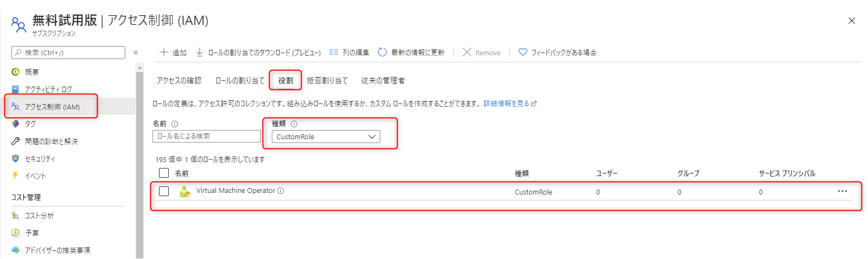The height and width of the screenshot is (259, 868).
Task: Click フィードバックがある場合 button
Action: pyautogui.click(x=558, y=53)
